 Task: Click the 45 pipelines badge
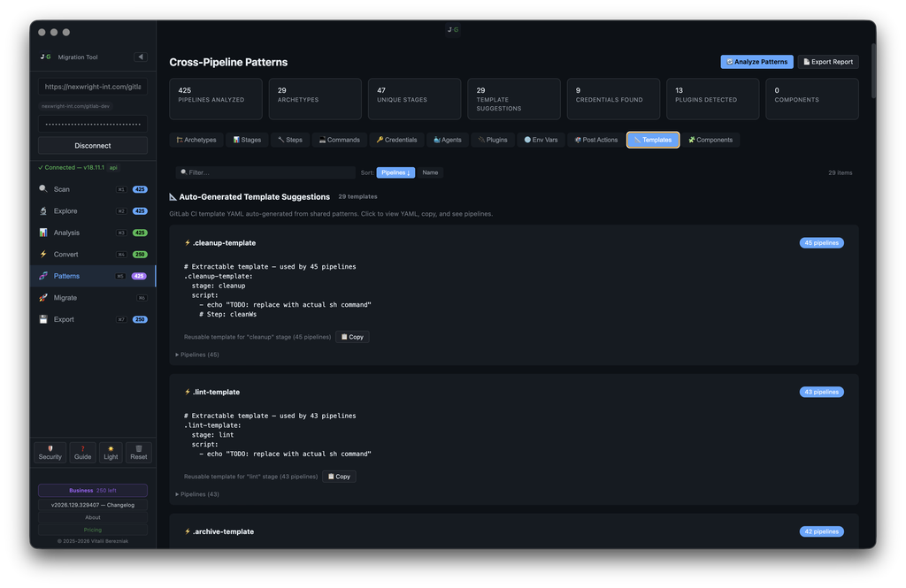pos(822,243)
